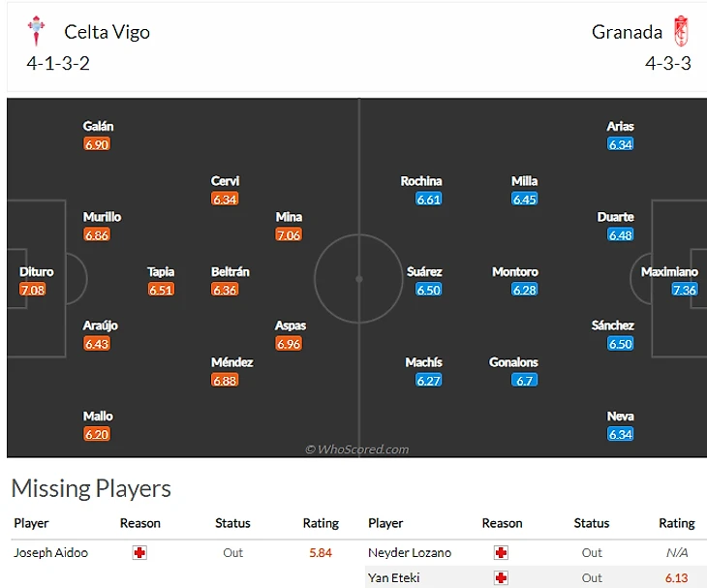Click the Celta Vigo team name

coord(107,32)
